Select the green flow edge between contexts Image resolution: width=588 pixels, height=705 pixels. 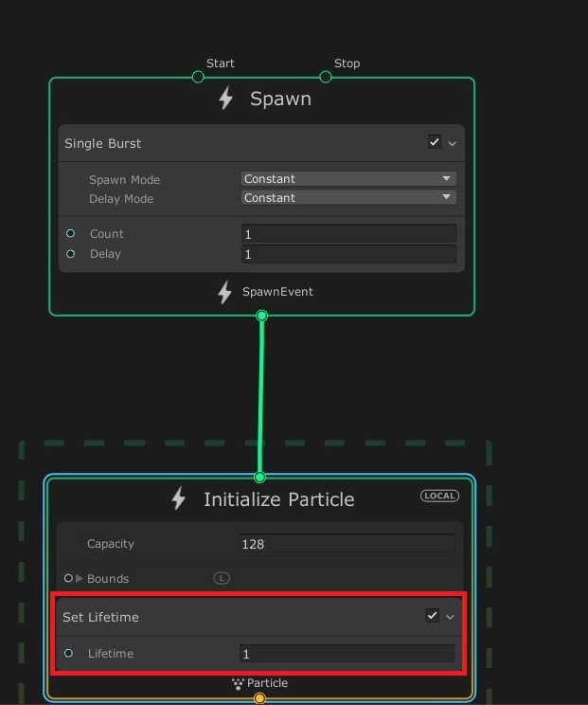coord(261,396)
